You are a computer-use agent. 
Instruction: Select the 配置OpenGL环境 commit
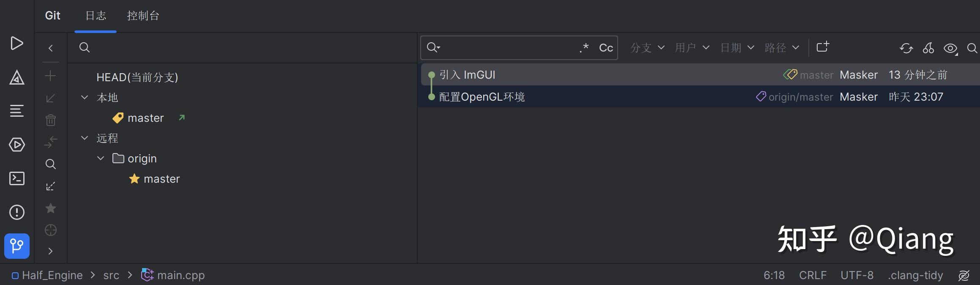point(482,96)
